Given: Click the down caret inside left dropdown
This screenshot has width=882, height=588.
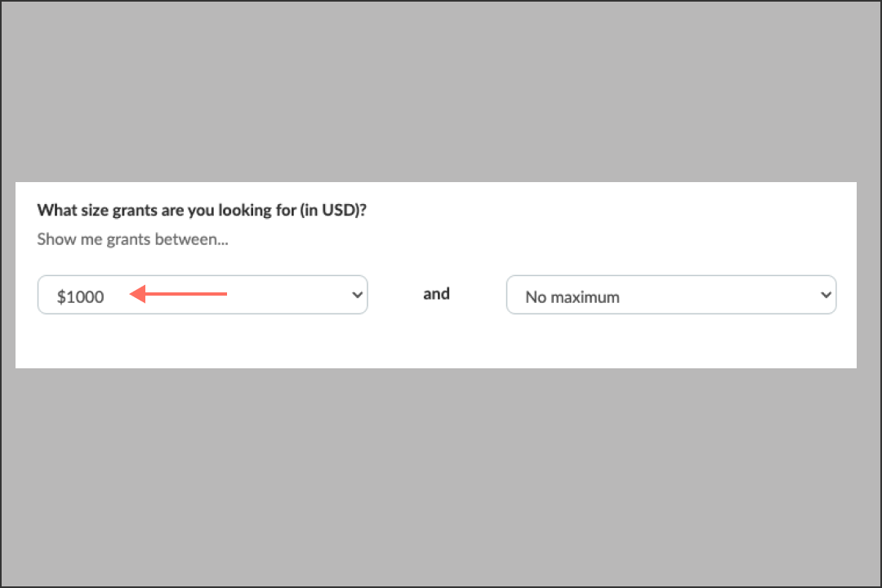Looking at the screenshot, I should pyautogui.click(x=356, y=295).
